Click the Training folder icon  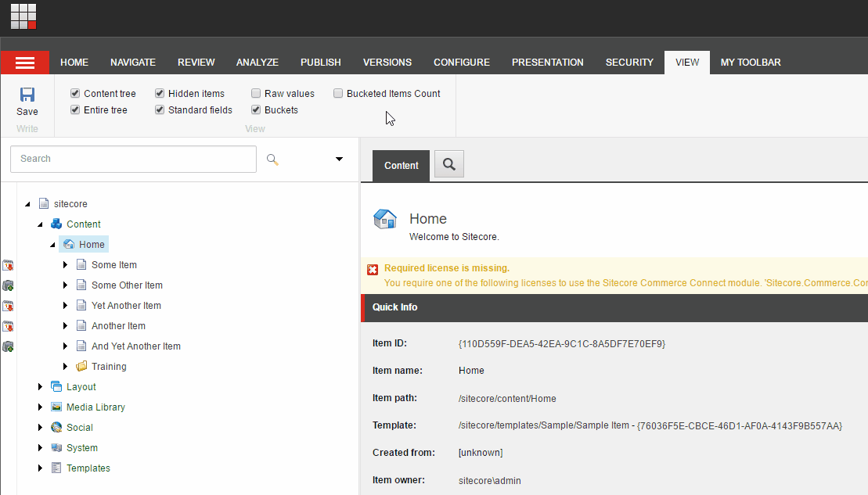(81, 367)
